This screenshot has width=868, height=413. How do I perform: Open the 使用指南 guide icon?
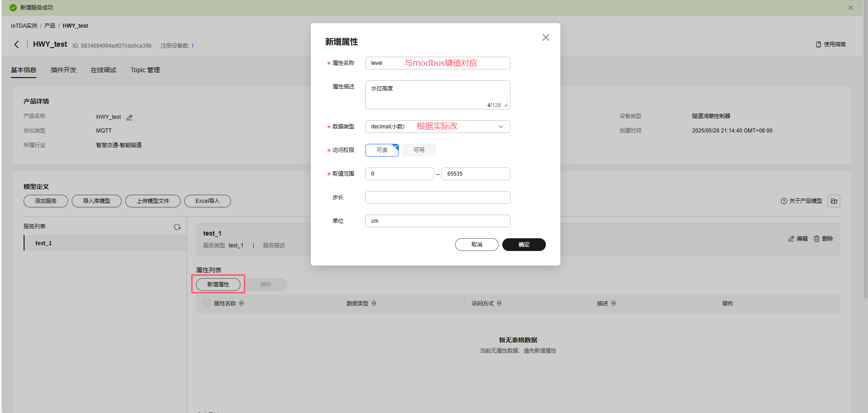tap(819, 44)
